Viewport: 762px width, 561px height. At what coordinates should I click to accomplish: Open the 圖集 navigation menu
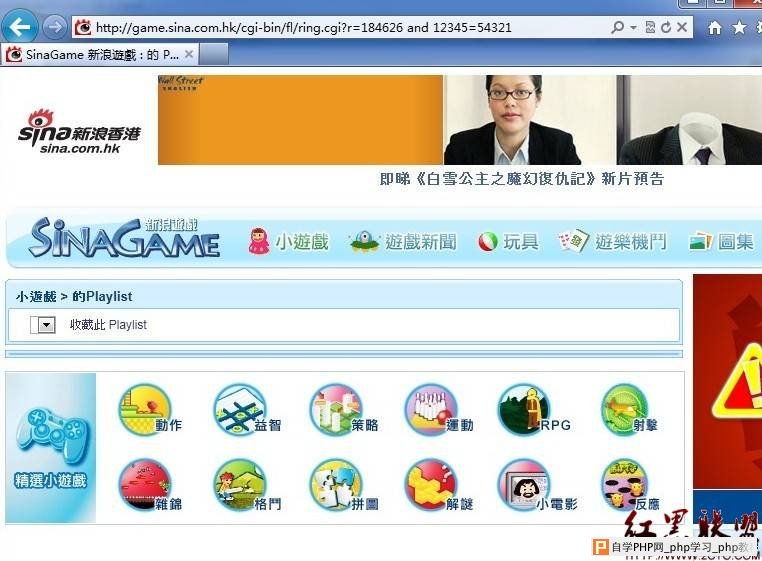click(x=721, y=242)
